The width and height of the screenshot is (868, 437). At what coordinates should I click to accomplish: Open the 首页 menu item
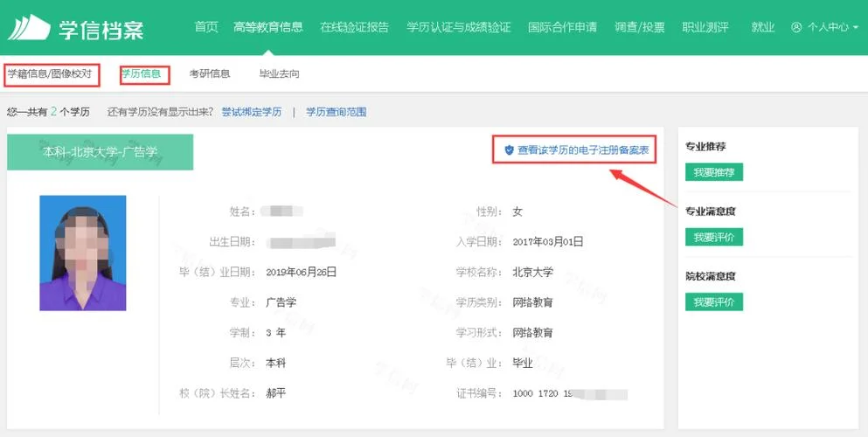click(206, 27)
